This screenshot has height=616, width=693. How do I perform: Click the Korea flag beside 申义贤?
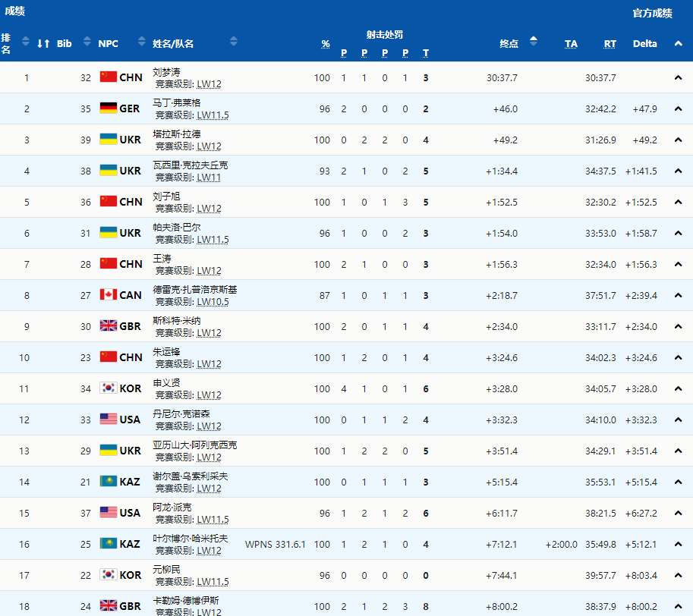coord(109,388)
